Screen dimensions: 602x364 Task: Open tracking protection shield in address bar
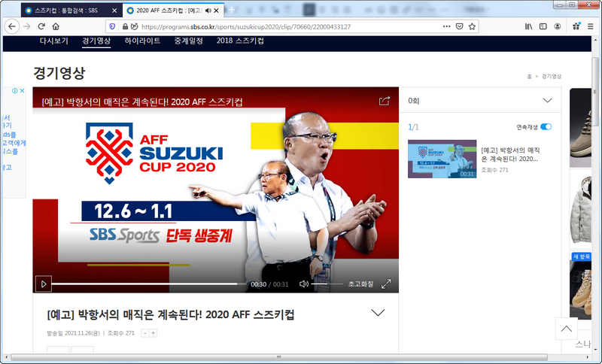(112, 26)
